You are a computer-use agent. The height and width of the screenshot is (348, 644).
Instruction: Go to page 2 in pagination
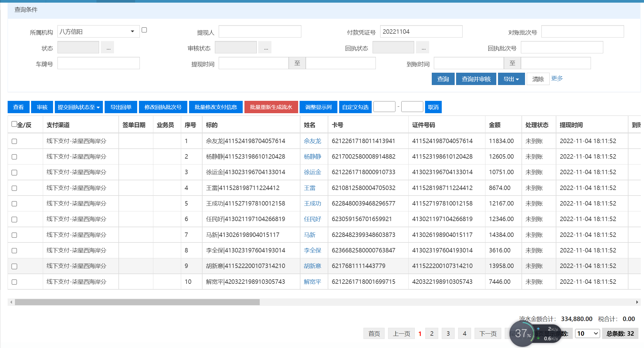point(431,334)
